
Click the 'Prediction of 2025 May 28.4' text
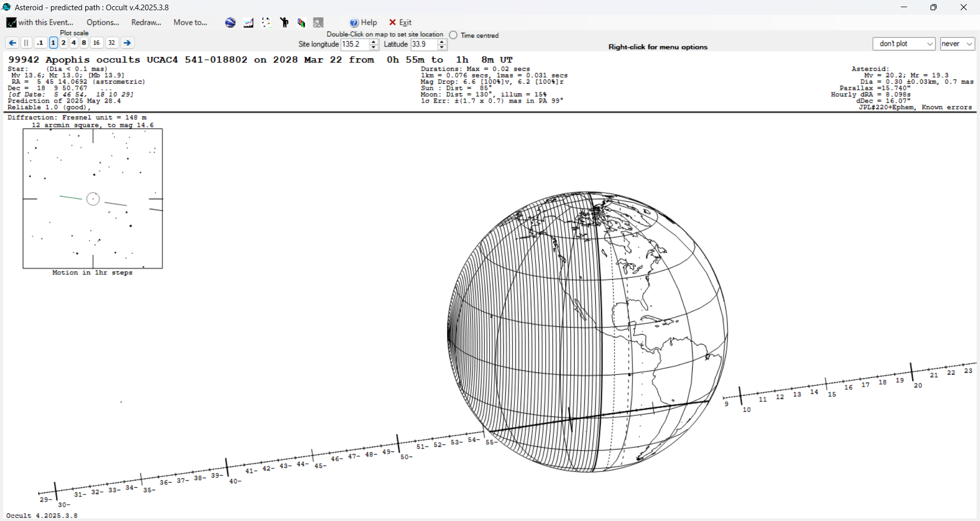pos(64,101)
